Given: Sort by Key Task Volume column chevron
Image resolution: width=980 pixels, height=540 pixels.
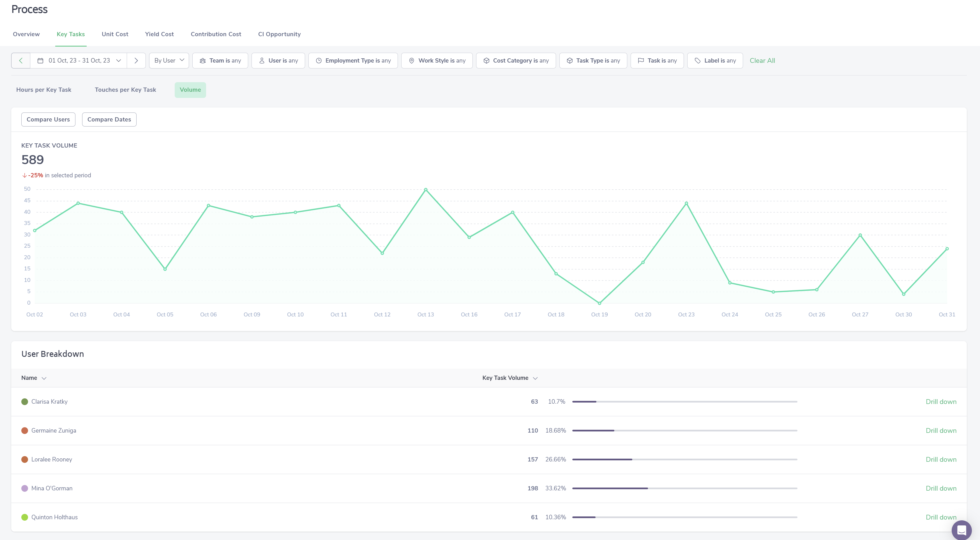Looking at the screenshot, I should point(535,378).
